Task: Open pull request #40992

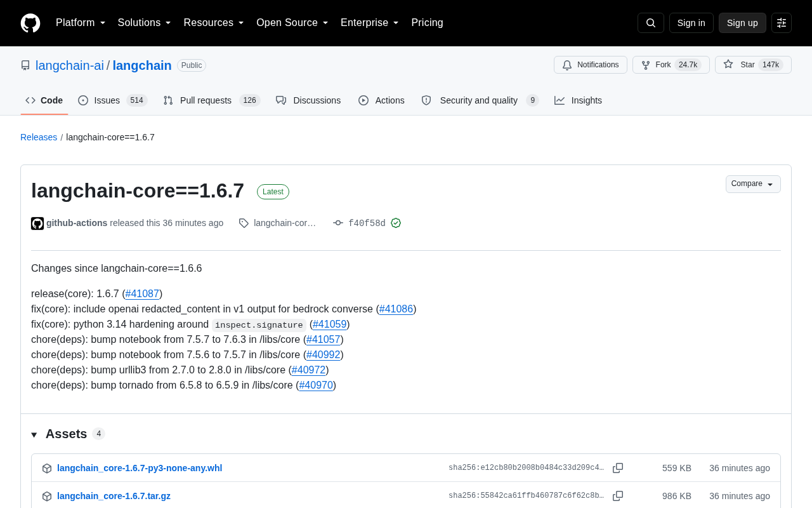Action: (324, 354)
